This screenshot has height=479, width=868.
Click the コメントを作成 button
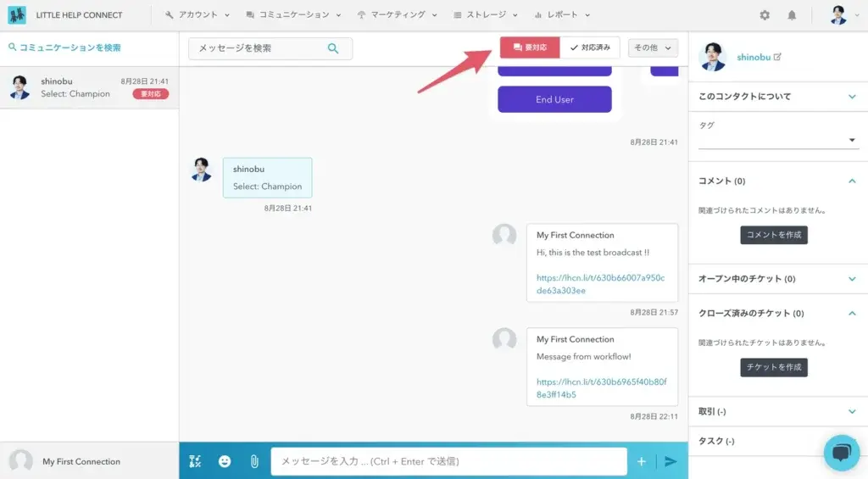pos(773,235)
